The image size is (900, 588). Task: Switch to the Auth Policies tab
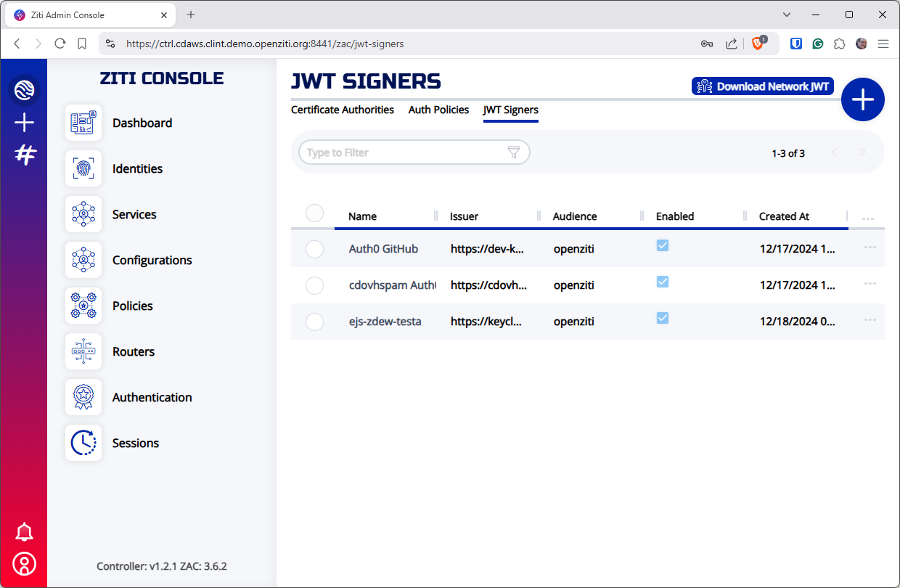click(x=438, y=110)
